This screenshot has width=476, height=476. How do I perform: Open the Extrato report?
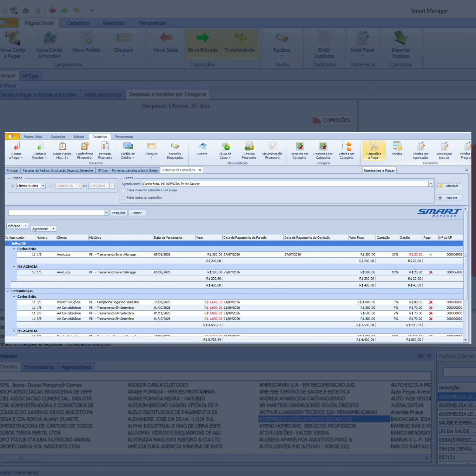(x=202, y=149)
